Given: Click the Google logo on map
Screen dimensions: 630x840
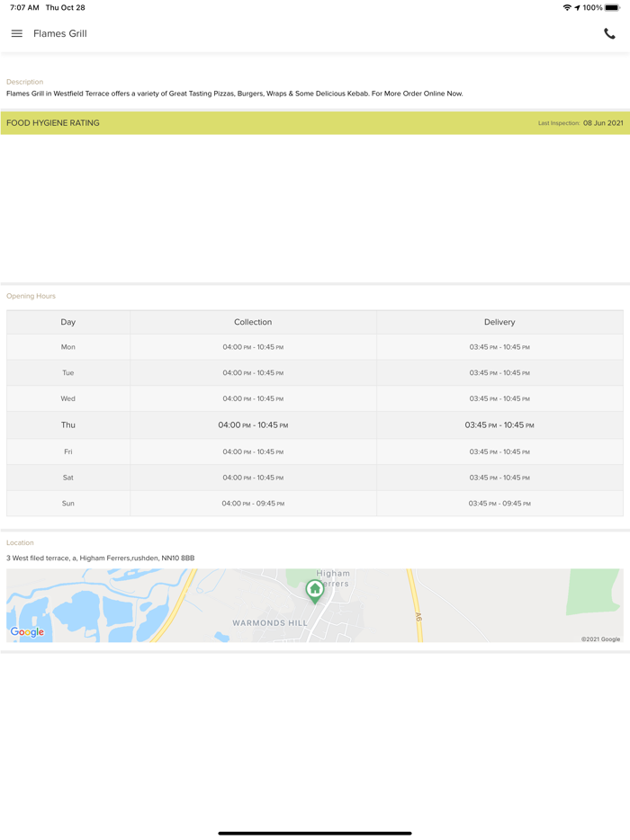Looking at the screenshot, I should [27, 631].
